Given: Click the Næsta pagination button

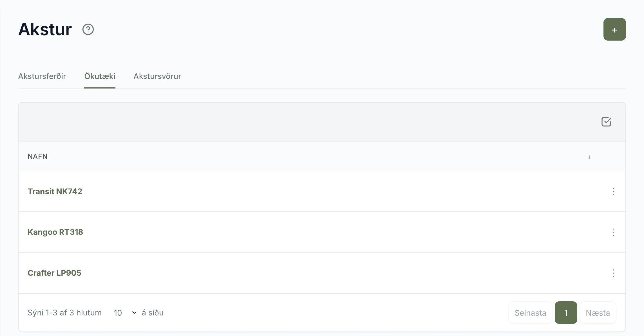Looking at the screenshot, I should pyautogui.click(x=598, y=313).
